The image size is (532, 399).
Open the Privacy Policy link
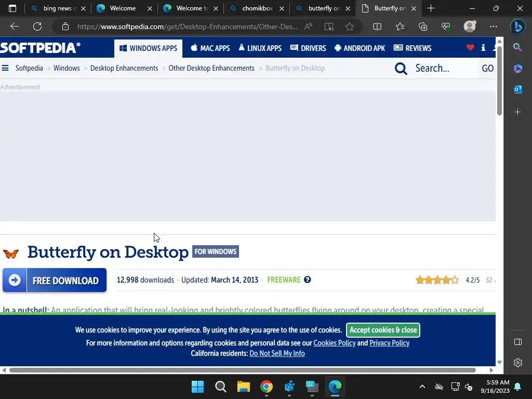[389, 343]
